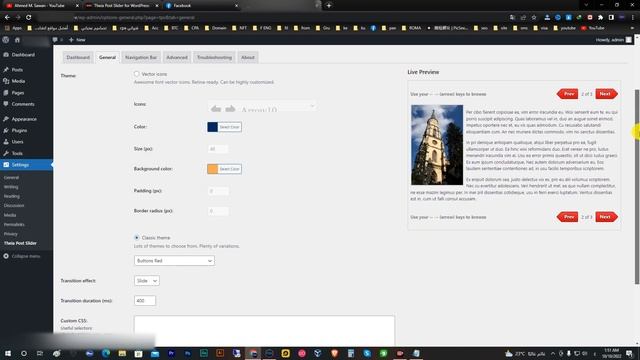Open Comments in the sidebar
Viewport: 640px width, 360px height.
point(23,104)
